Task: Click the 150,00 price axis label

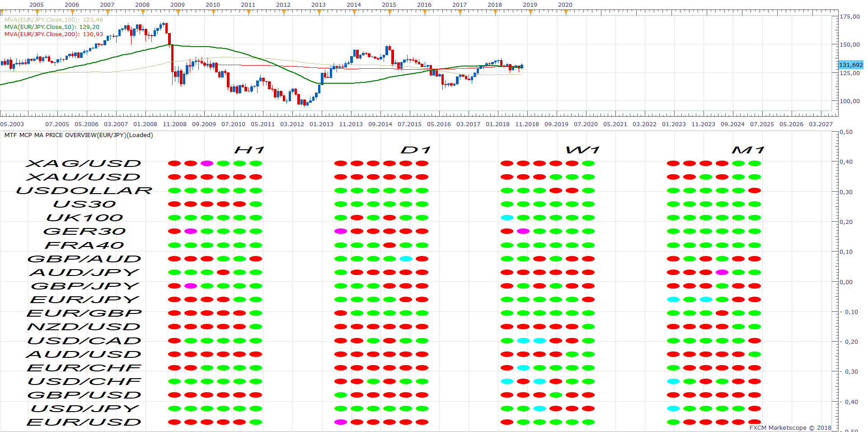Action: (850, 45)
